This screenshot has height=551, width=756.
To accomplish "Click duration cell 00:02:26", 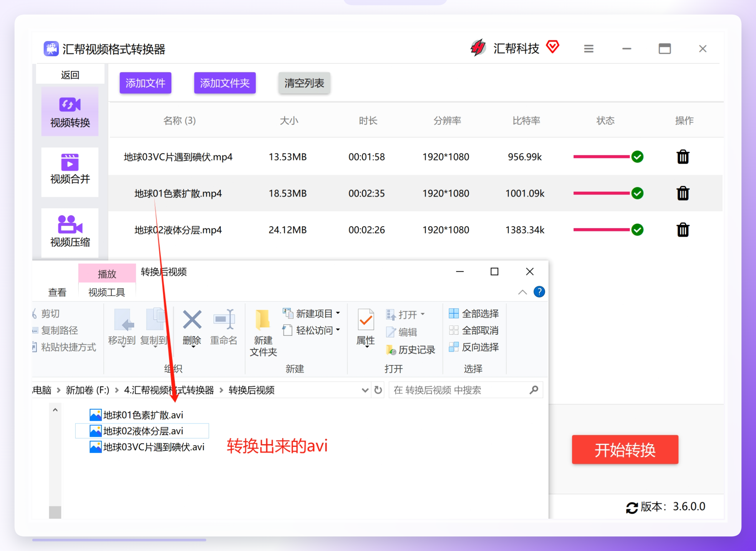I will 366,230.
